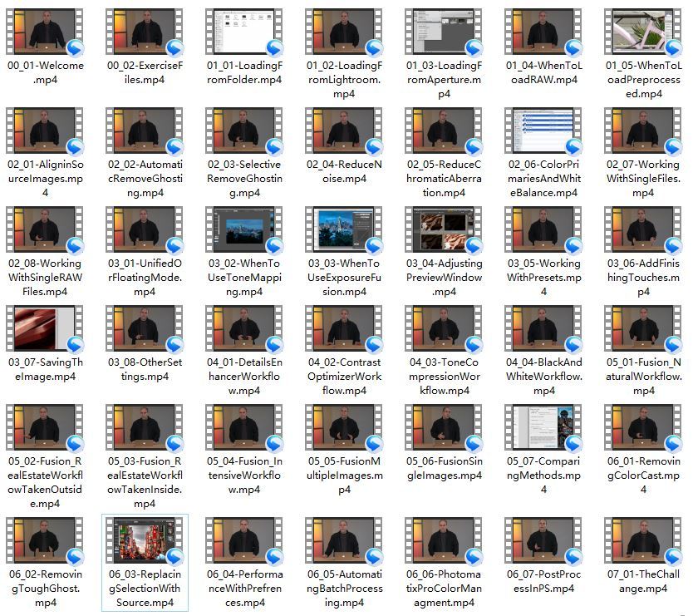Image resolution: width=693 pixels, height=616 pixels.
Task: Select the 03_07-SavingTheImage.mp4 icon
Action: point(45,329)
